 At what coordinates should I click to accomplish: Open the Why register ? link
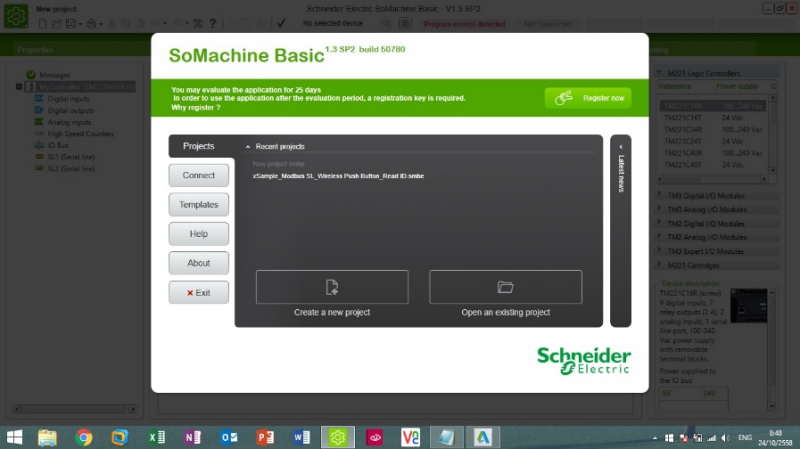point(196,108)
